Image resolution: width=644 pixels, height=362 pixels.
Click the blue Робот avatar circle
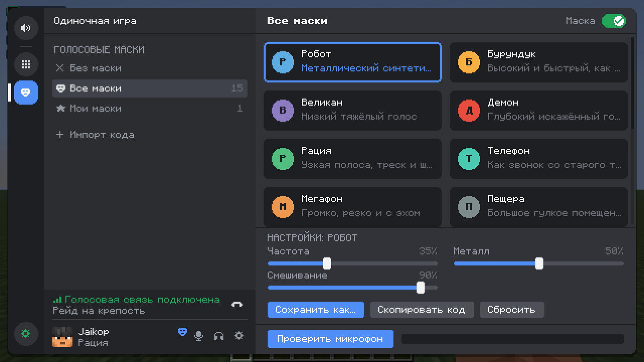283,62
